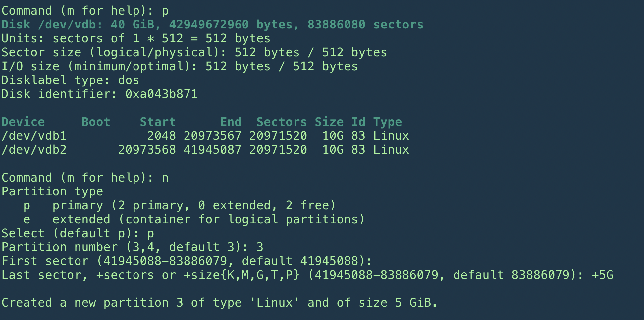Click the /dev/vdb2 device entry
The width and height of the screenshot is (644, 320).
point(34,150)
